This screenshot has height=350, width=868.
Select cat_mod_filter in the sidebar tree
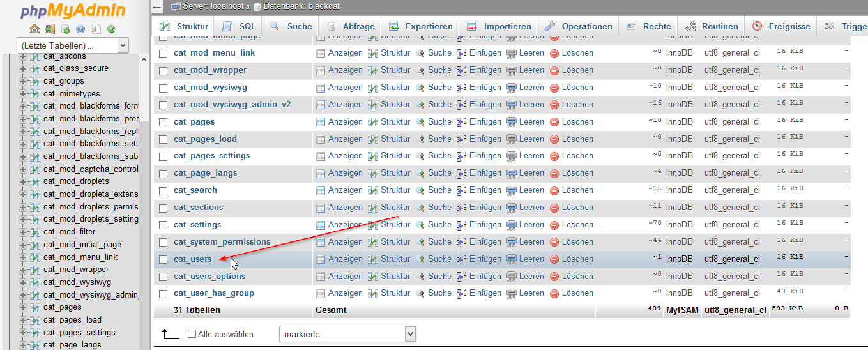pos(69,232)
